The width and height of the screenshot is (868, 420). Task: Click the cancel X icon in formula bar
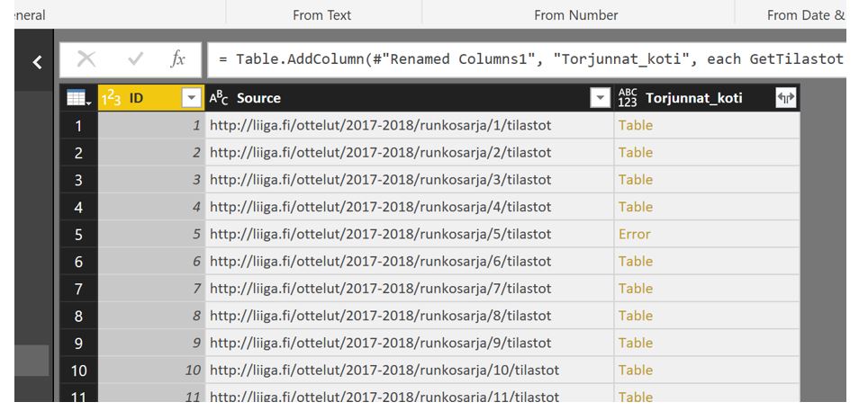[x=86, y=59]
